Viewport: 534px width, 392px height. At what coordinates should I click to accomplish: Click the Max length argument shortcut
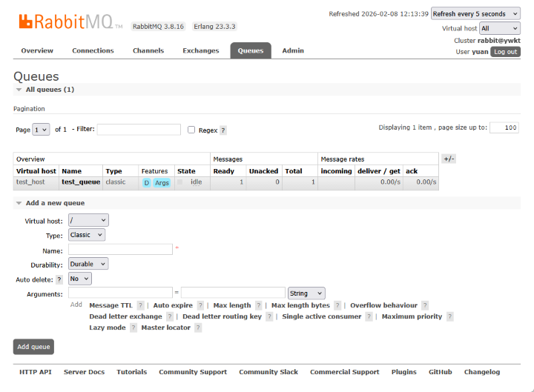pos(232,305)
